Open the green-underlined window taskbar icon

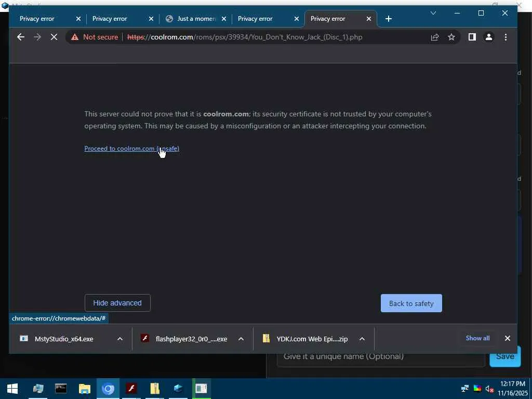pos(201,389)
